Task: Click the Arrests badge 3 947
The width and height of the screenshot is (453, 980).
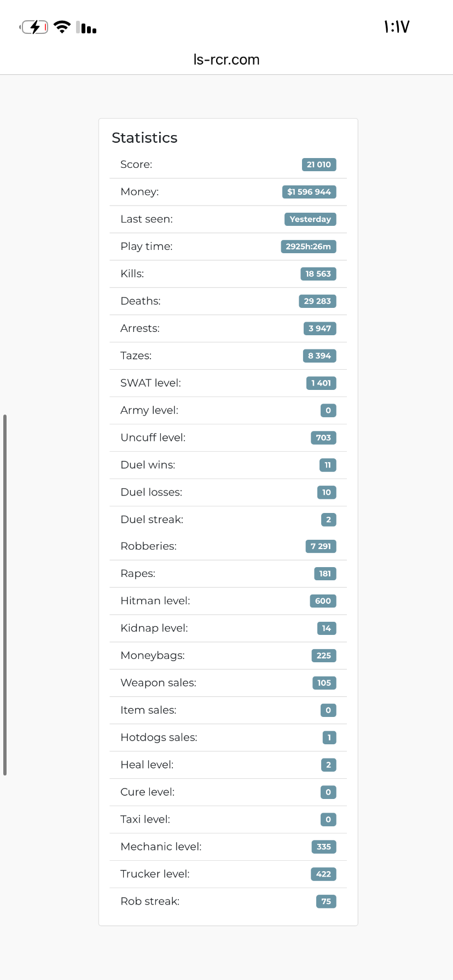Action: point(320,329)
